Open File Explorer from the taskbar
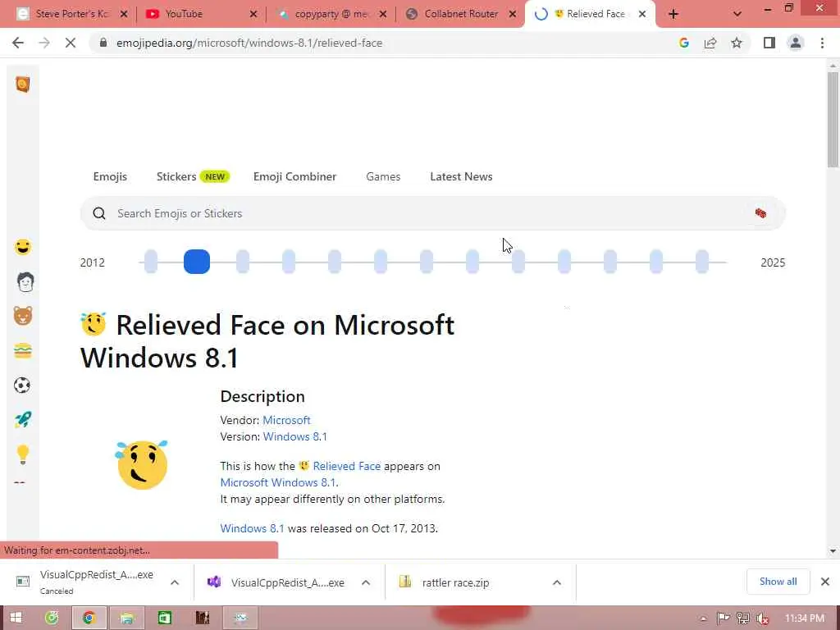Screen dimensions: 840x630 tap(127, 619)
